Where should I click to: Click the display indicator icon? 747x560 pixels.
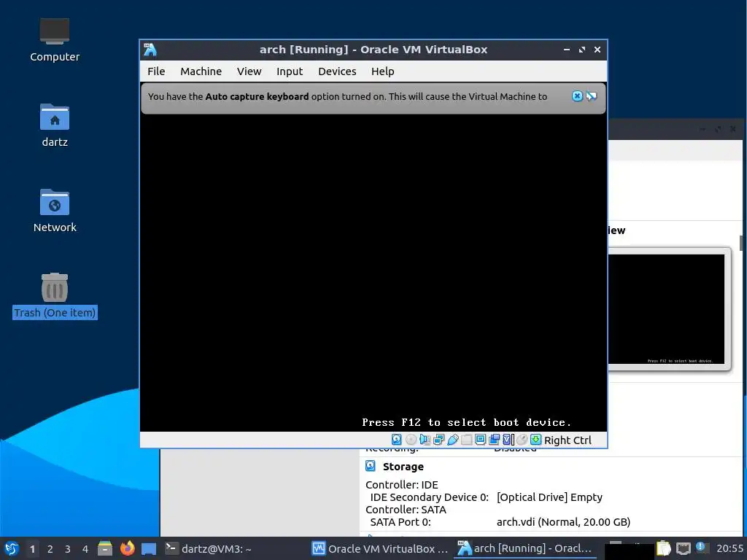tap(480, 440)
